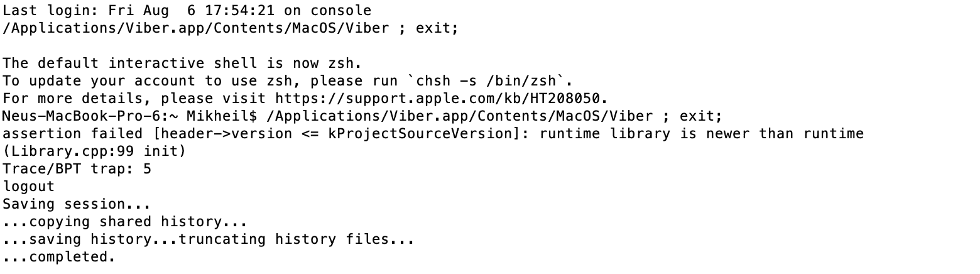Click the first Viber path command line
The width and height of the screenshot is (980, 274).
point(231,28)
